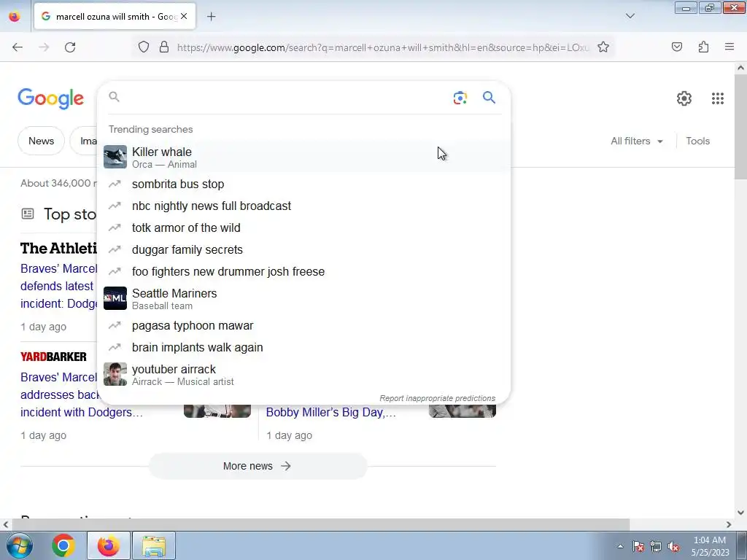Open search Tools
The image size is (747, 560).
pyautogui.click(x=697, y=141)
